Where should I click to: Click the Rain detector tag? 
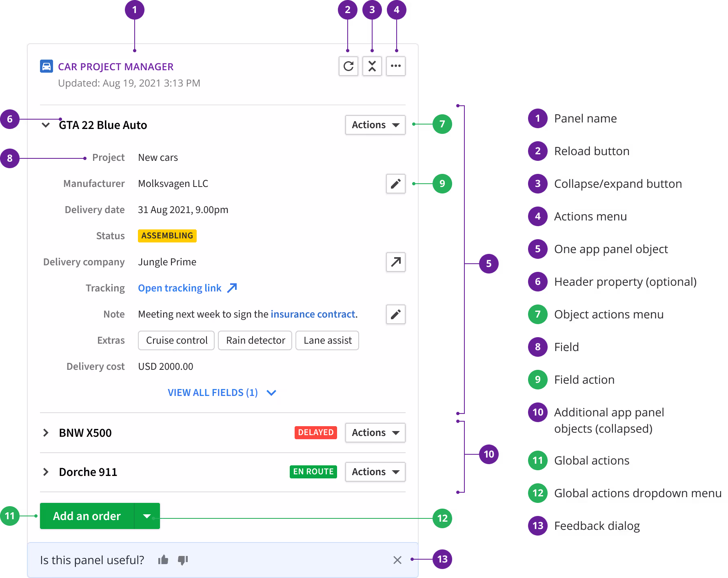pos(255,340)
